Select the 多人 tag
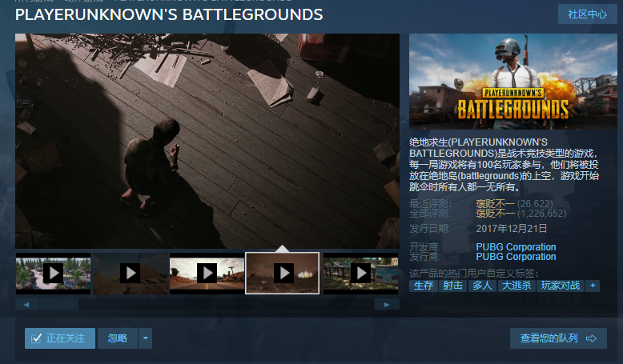This screenshot has width=623, height=364. pos(482,286)
